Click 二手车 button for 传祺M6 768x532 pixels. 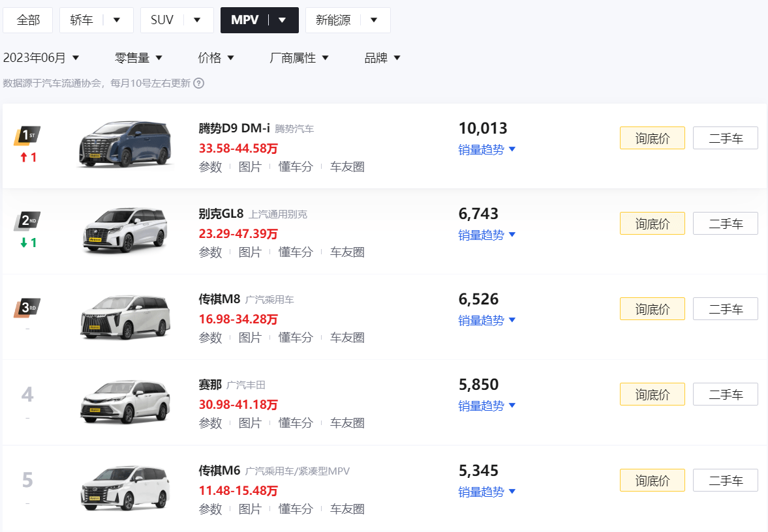pyautogui.click(x=725, y=480)
